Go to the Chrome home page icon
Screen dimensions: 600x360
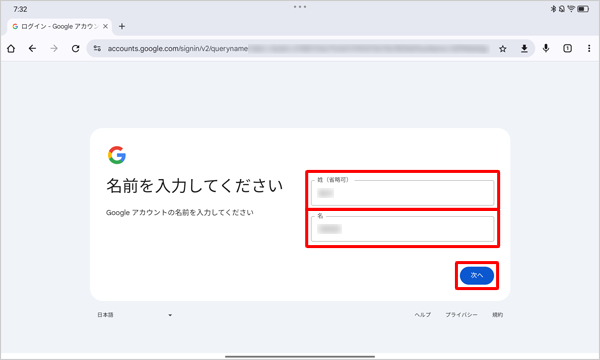(x=11, y=49)
